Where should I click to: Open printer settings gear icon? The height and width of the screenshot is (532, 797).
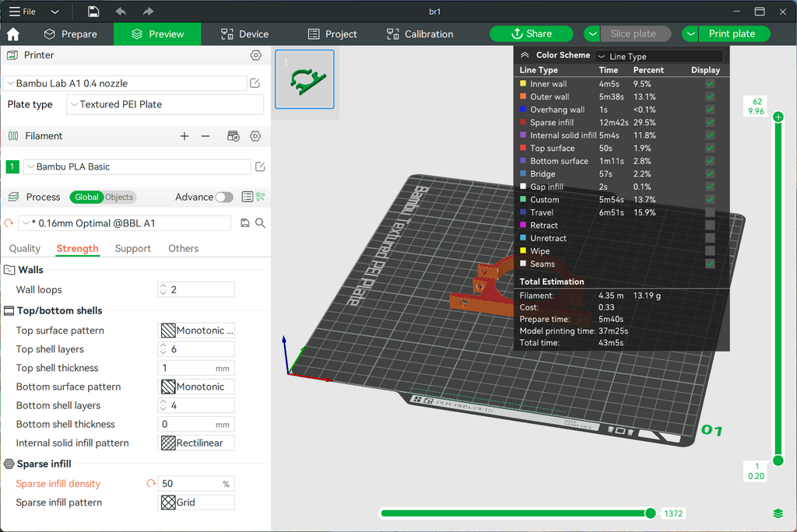click(x=255, y=55)
